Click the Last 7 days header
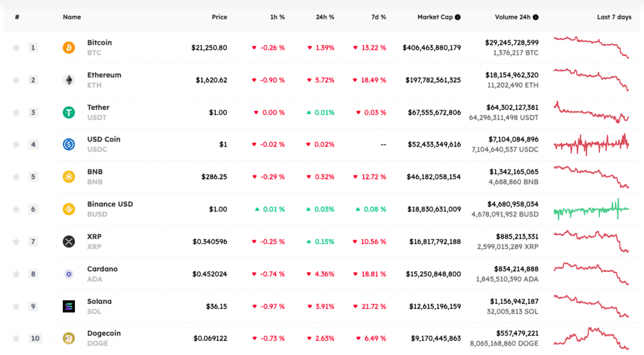The image size is (644, 355). (x=614, y=17)
